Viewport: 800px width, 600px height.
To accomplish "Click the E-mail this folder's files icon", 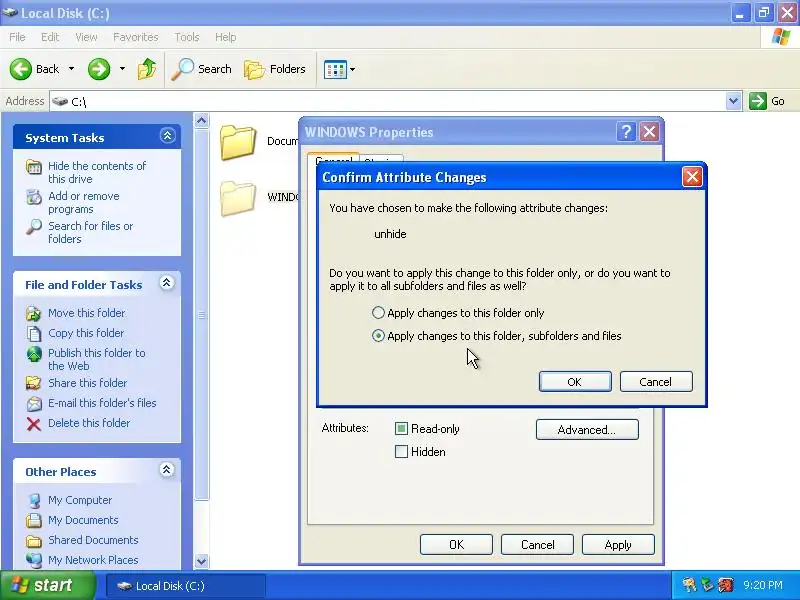I will pos(34,403).
